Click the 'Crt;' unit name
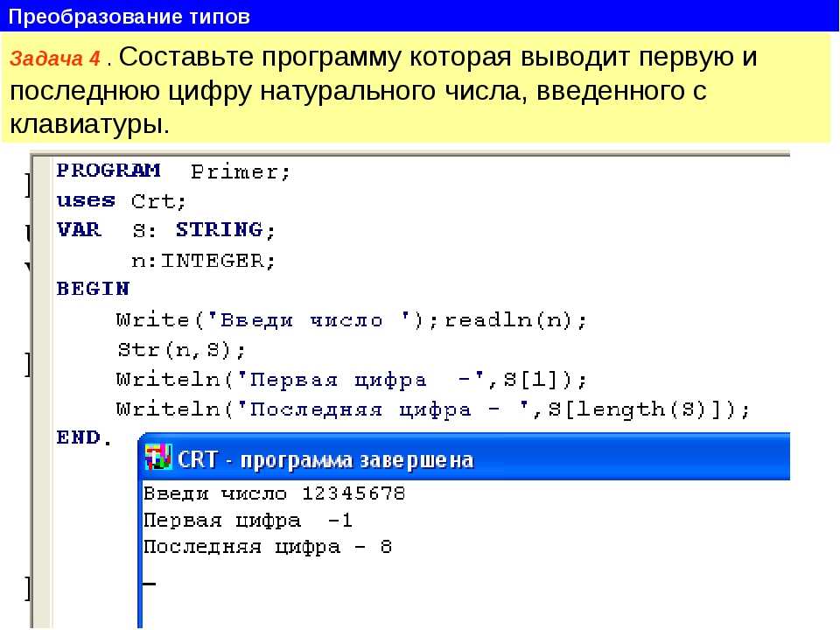Viewport: 840px width, 630px height. click(x=158, y=201)
